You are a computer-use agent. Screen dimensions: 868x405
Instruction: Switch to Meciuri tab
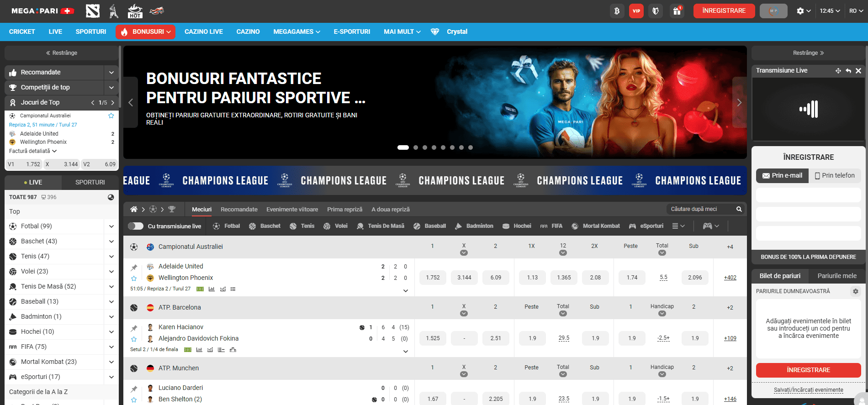(x=201, y=209)
